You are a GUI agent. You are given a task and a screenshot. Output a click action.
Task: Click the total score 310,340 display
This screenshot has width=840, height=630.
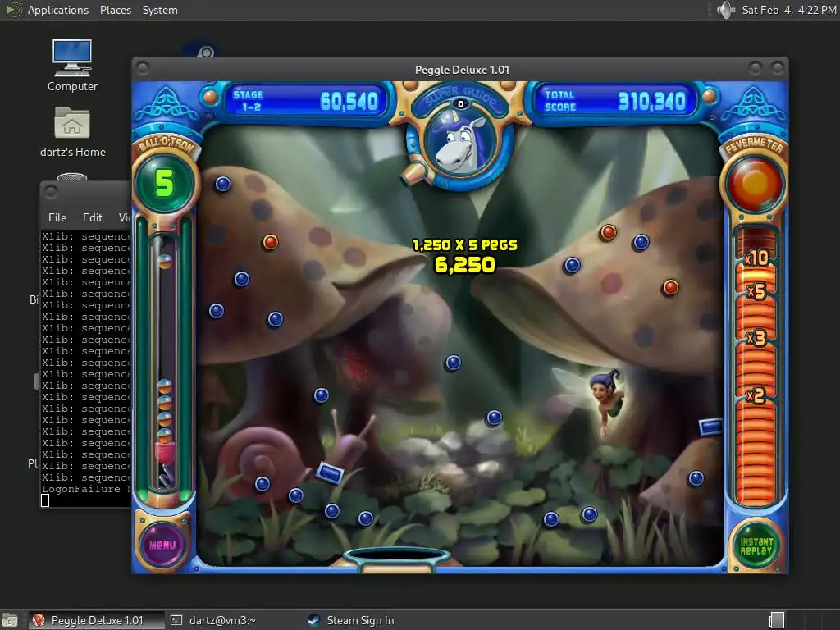(x=651, y=101)
